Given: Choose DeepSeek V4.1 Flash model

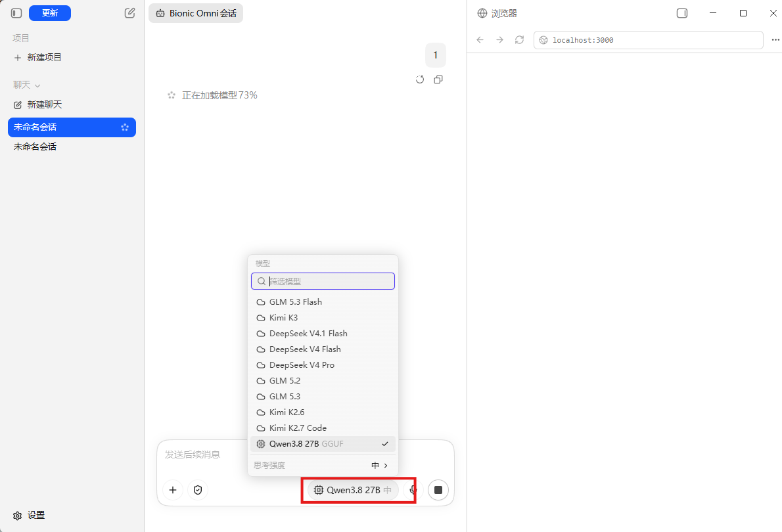Looking at the screenshot, I should 323,334.
